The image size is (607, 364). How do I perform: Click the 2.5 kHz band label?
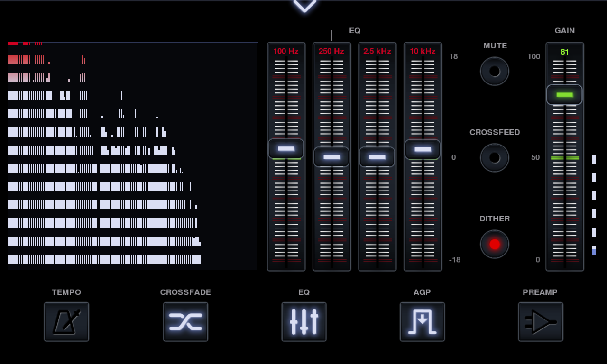377,51
